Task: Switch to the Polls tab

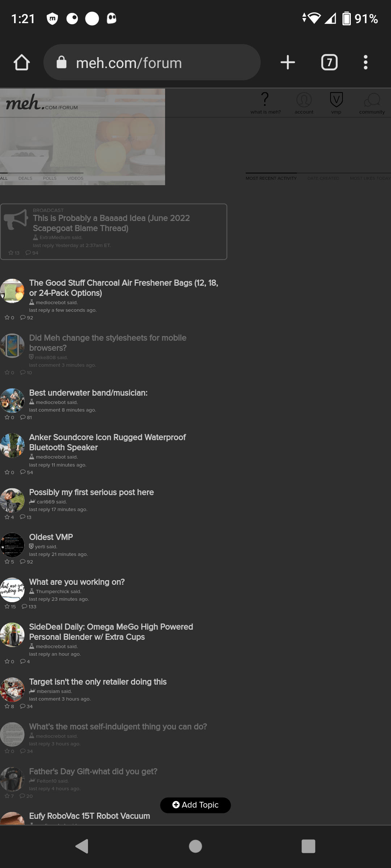Action: point(50,178)
